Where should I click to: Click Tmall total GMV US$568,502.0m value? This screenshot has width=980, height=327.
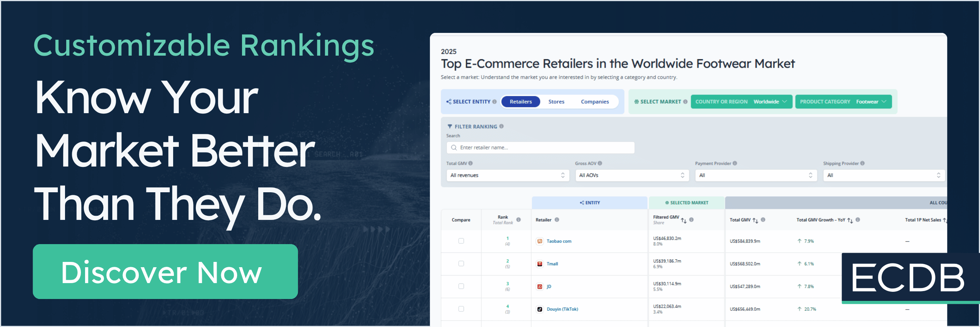(x=745, y=264)
